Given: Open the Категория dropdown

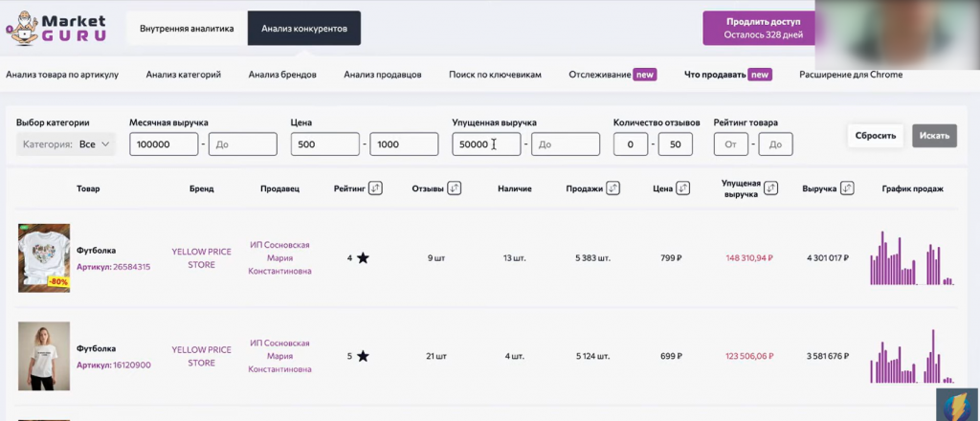Looking at the screenshot, I should pos(66,144).
